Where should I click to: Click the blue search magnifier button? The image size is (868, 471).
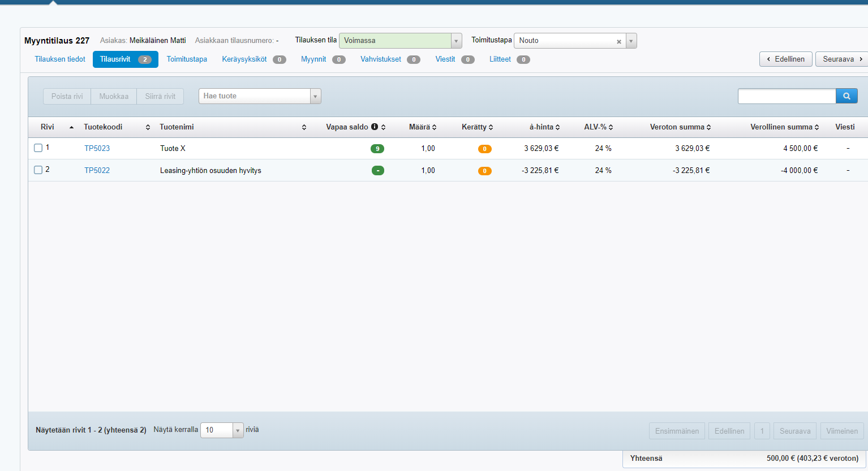[x=846, y=96]
